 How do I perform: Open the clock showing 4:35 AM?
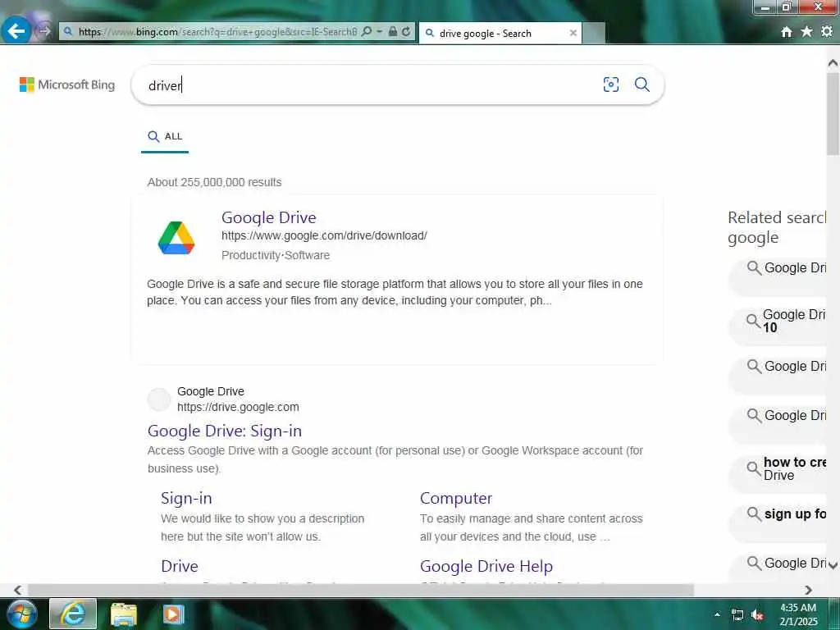798,614
